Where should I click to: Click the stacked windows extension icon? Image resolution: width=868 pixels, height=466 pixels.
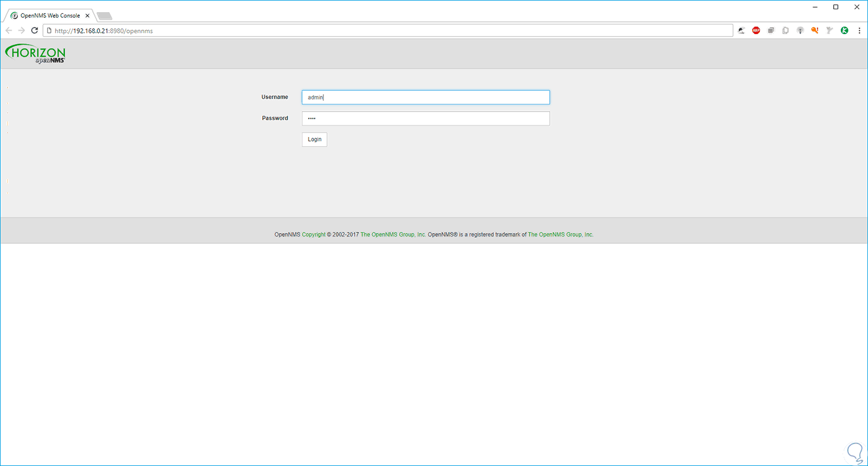pyautogui.click(x=771, y=31)
